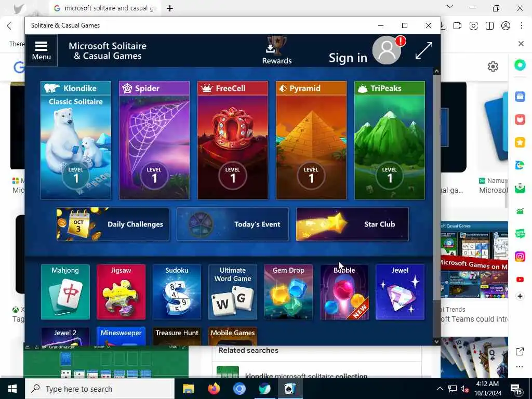
Task: Toggle browser split view icon
Action: pos(489,26)
